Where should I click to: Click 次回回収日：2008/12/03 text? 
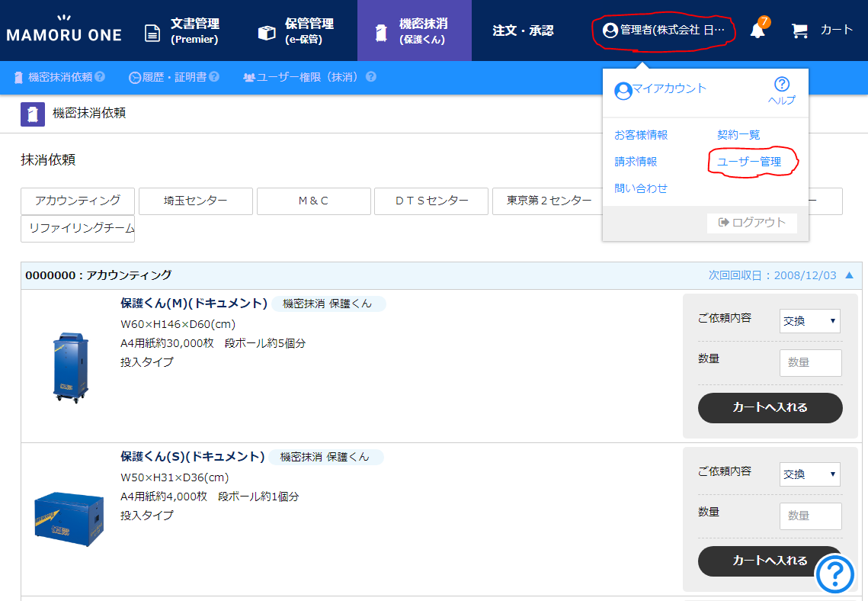click(x=772, y=275)
